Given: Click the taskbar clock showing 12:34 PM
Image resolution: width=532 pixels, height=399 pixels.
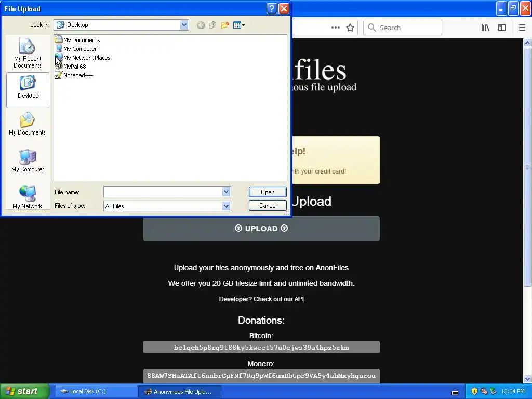Looking at the screenshot, I should pos(513,391).
